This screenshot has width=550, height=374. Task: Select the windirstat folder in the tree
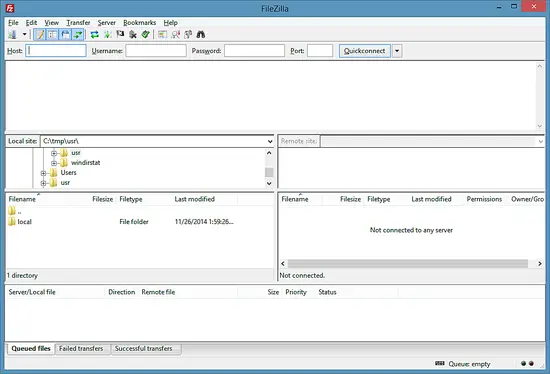pos(86,163)
